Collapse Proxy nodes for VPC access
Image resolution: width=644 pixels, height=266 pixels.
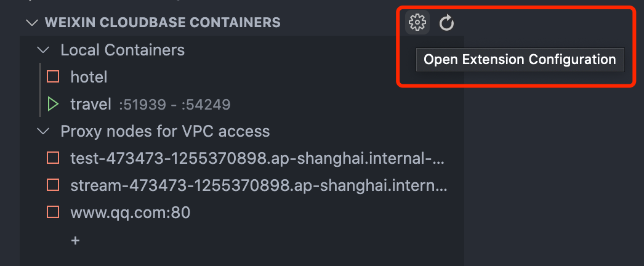pos(43,131)
